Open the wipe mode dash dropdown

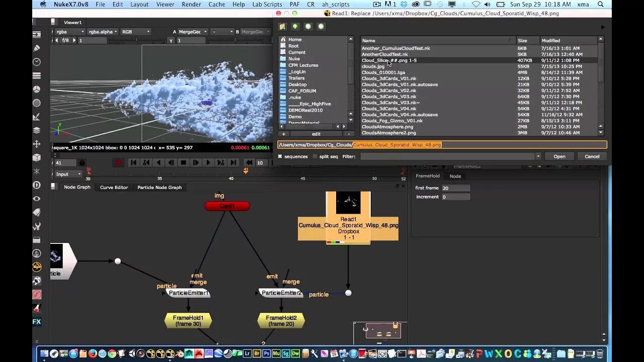pos(222,32)
